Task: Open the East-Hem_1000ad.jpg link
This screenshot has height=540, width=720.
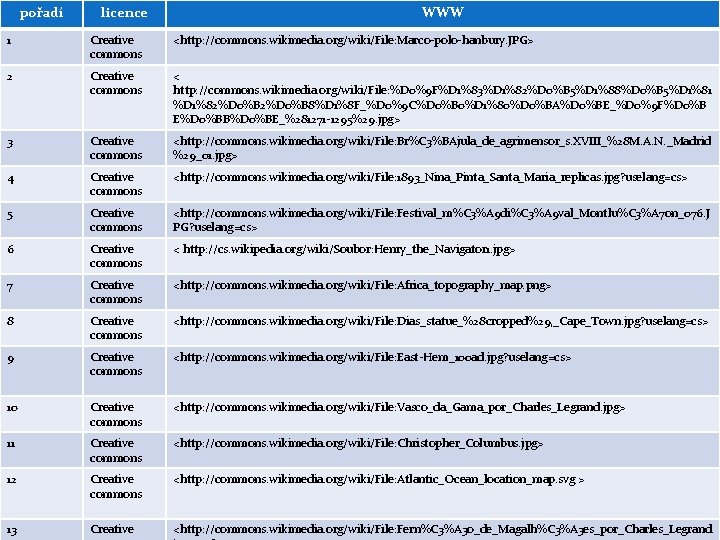Action: tap(372, 357)
